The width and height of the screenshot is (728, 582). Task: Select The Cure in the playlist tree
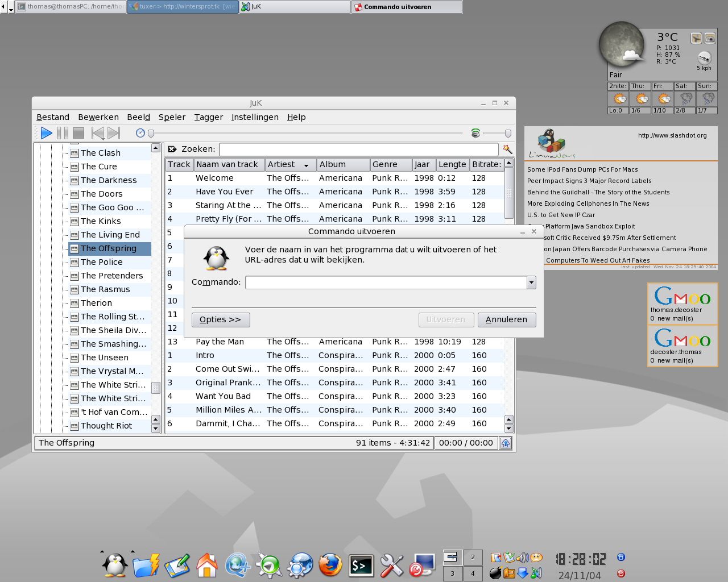point(98,167)
